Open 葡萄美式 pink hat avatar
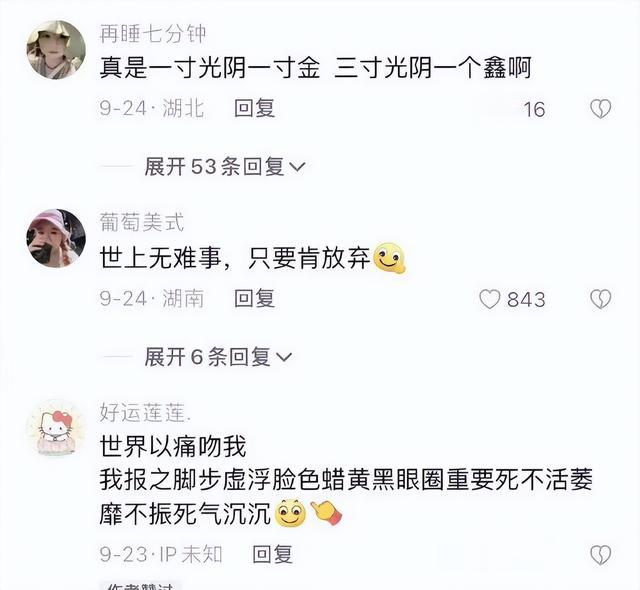Viewport: 640px width, 590px height. 56,238
